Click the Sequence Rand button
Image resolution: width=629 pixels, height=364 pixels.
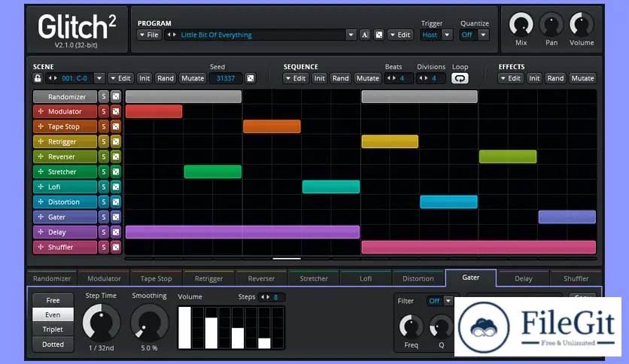pos(341,78)
